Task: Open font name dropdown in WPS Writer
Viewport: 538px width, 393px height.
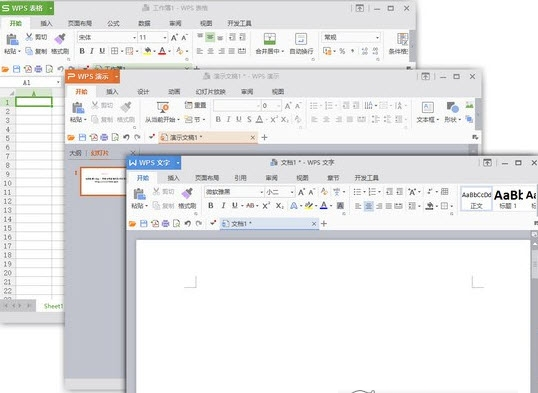Action: (x=261, y=192)
